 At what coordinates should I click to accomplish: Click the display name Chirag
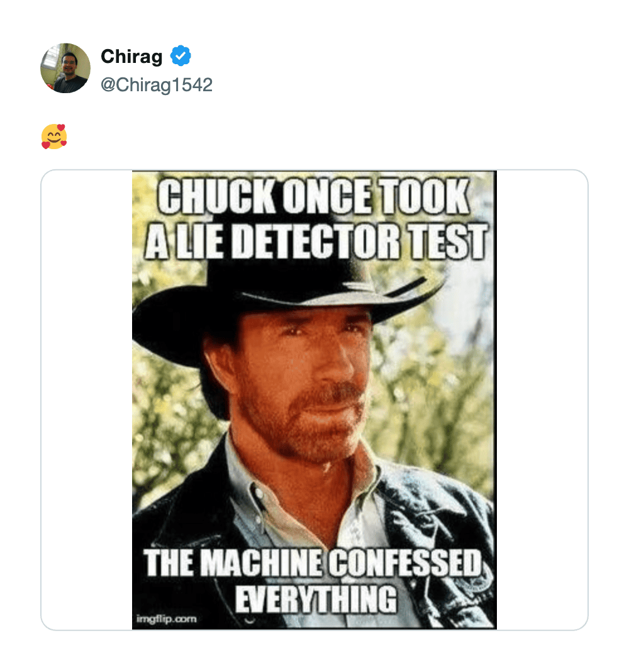coord(131,57)
